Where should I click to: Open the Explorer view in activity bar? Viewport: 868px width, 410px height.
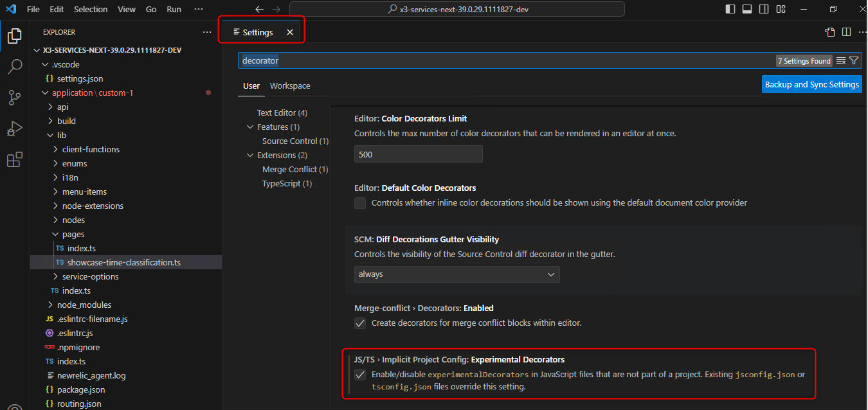point(15,35)
